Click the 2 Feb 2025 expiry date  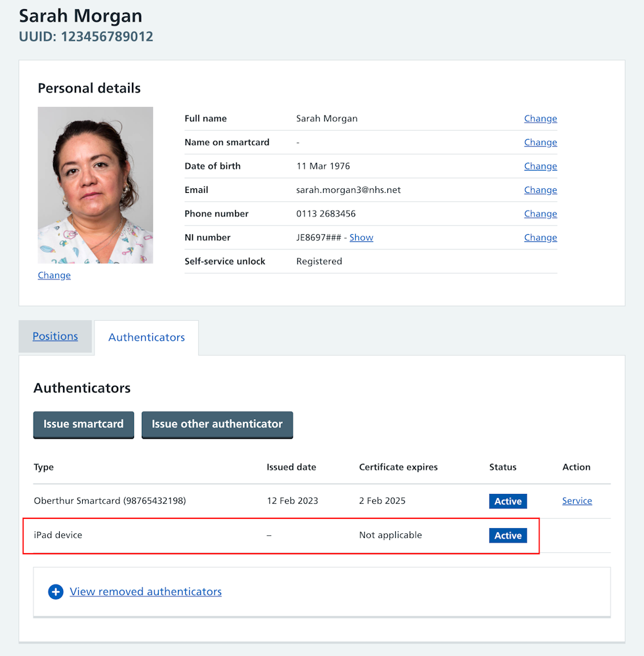tap(382, 501)
